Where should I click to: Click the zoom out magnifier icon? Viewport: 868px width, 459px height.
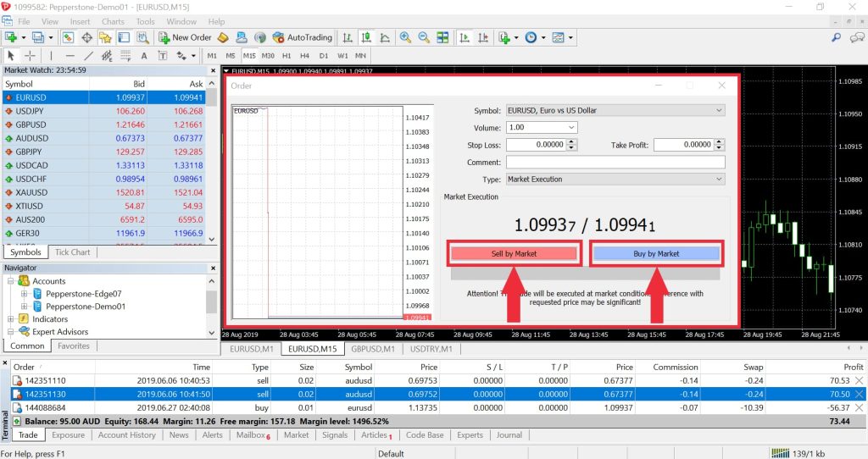pyautogui.click(x=424, y=37)
